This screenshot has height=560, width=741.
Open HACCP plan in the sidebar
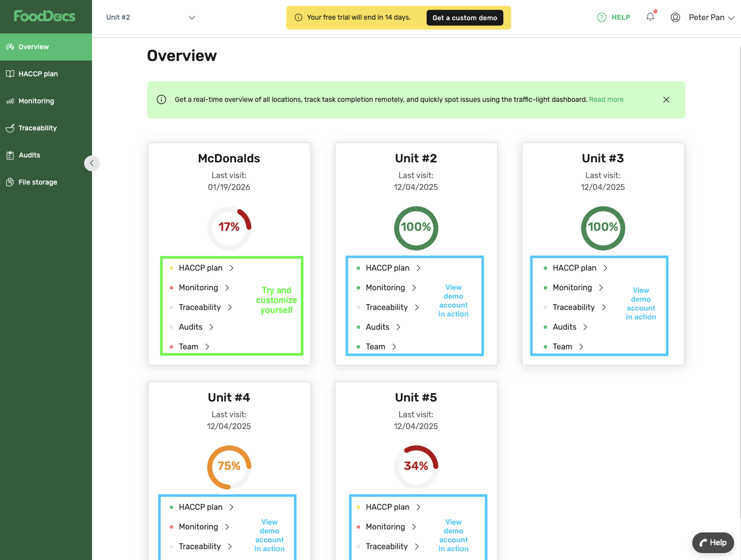click(x=46, y=74)
